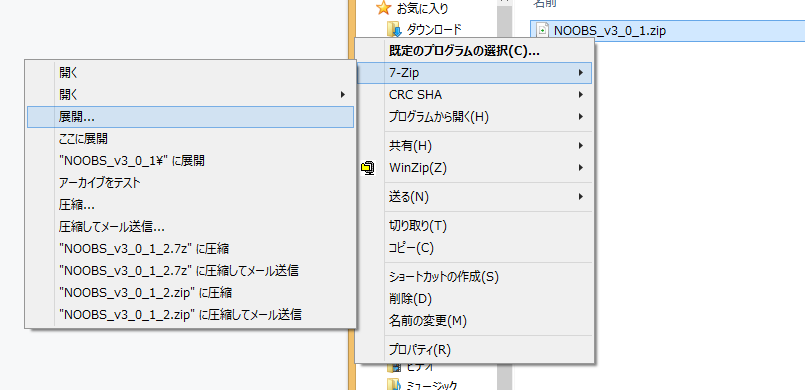The width and height of the screenshot is (805, 390).
Task: Select 削除(D) to delete the file
Action: pos(474,299)
